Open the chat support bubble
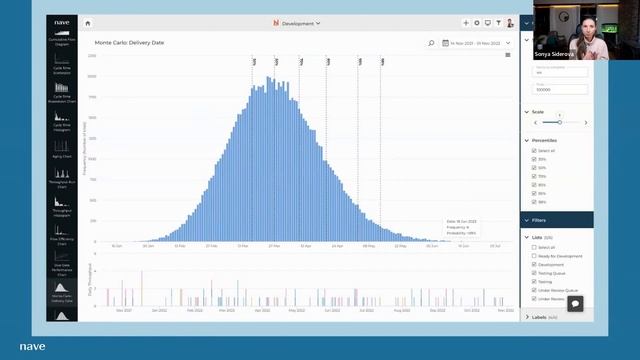The height and width of the screenshot is (360, 640). (x=575, y=304)
